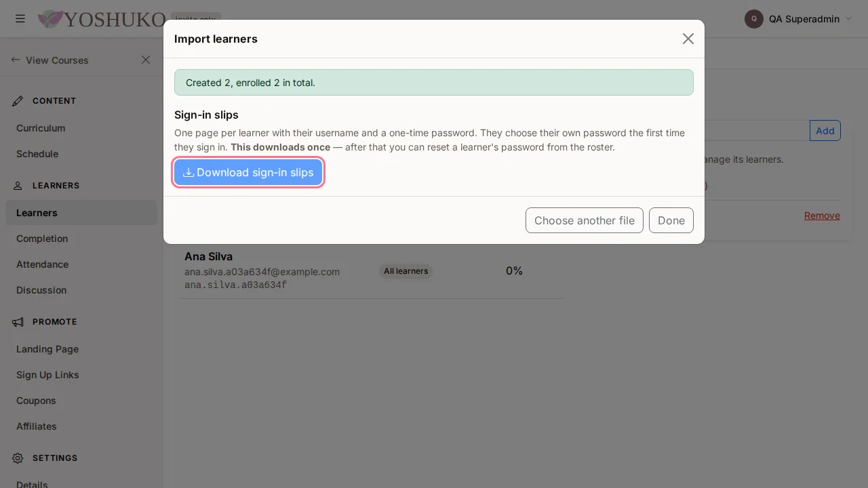
Task: Click the red Remove link
Action: [x=822, y=216]
